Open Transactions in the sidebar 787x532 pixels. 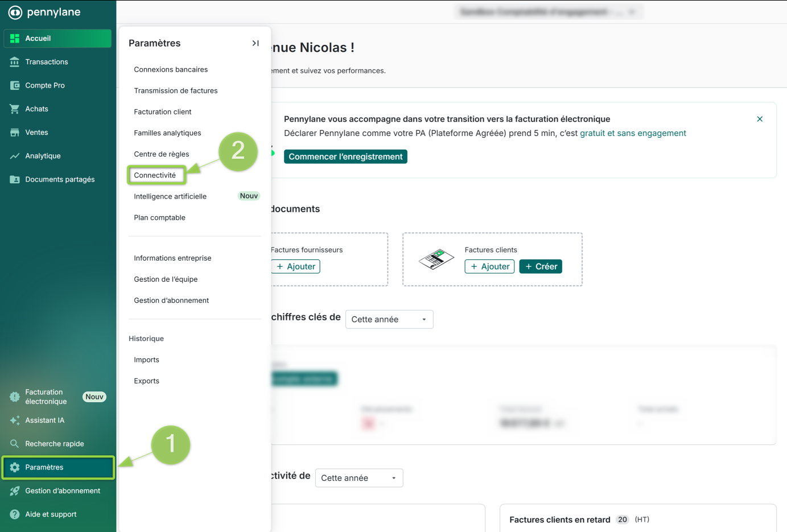click(57, 62)
